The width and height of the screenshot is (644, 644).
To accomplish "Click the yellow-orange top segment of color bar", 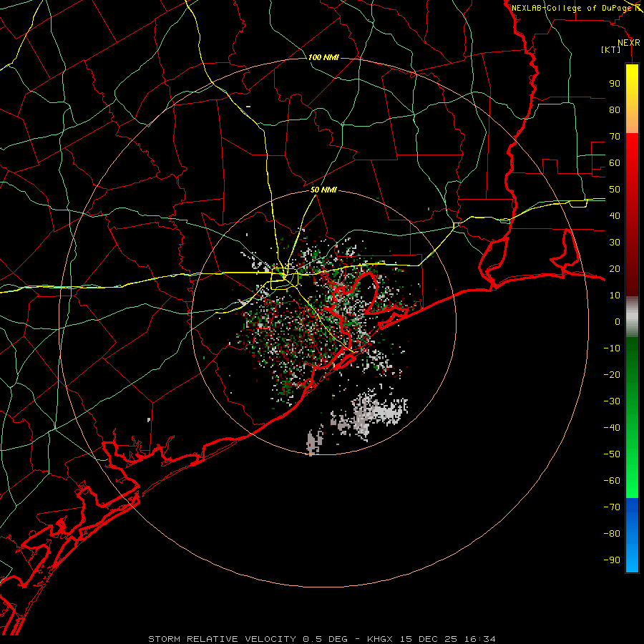I will pyautogui.click(x=632, y=99).
